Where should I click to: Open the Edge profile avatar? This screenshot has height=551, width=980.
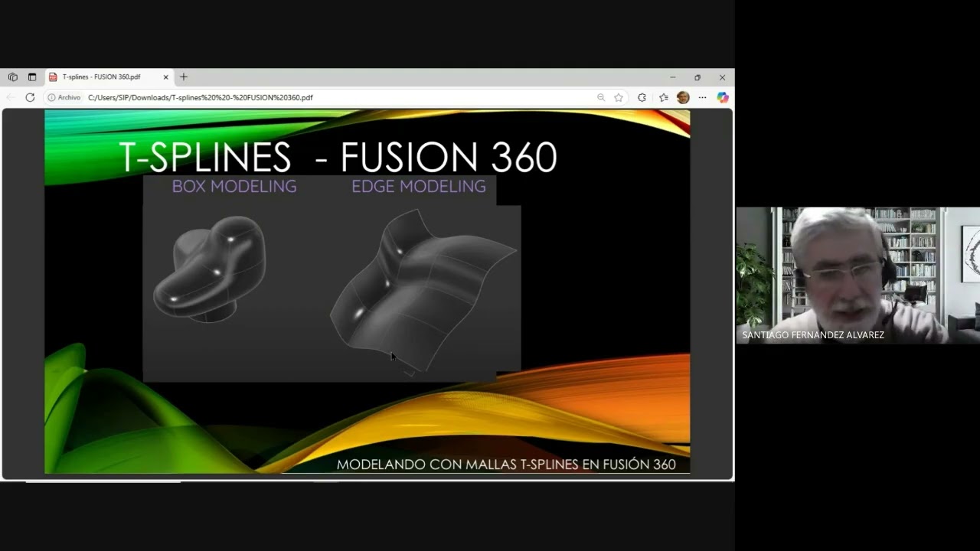683,97
